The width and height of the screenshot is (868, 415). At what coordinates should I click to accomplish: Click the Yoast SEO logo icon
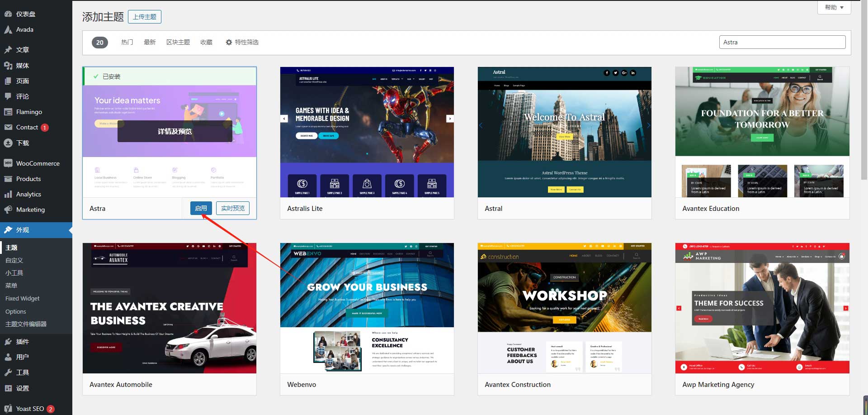8,409
